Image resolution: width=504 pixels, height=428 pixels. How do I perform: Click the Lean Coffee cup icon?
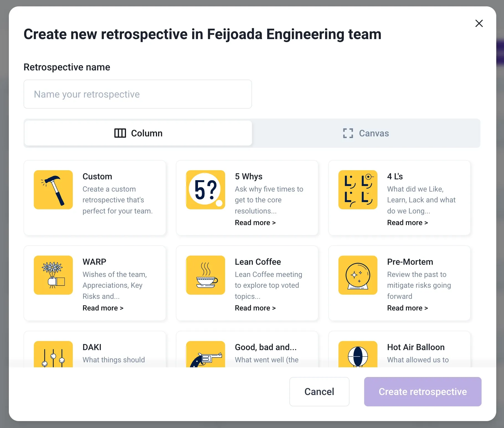pos(205,275)
